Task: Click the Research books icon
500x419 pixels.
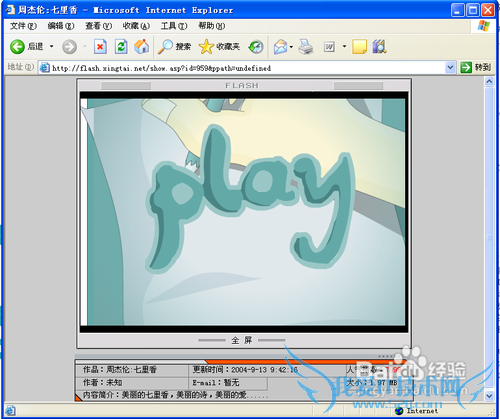Action: pyautogui.click(x=379, y=47)
